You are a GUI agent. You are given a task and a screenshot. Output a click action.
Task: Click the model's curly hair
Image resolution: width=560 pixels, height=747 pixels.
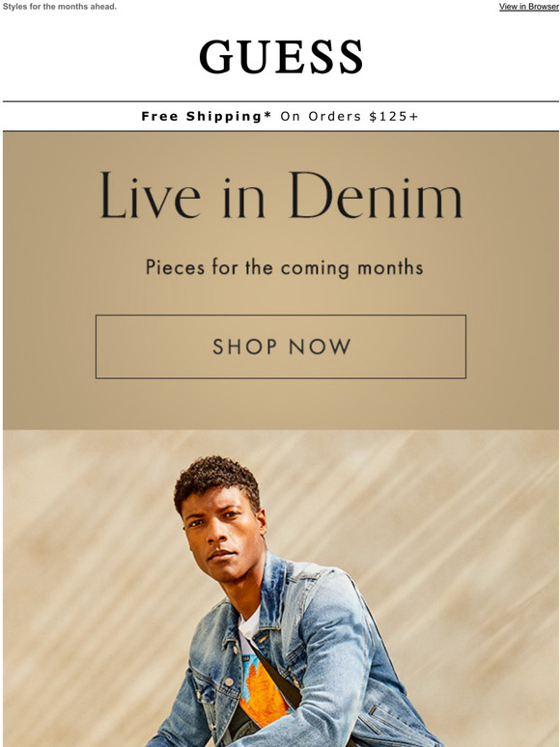click(x=217, y=482)
